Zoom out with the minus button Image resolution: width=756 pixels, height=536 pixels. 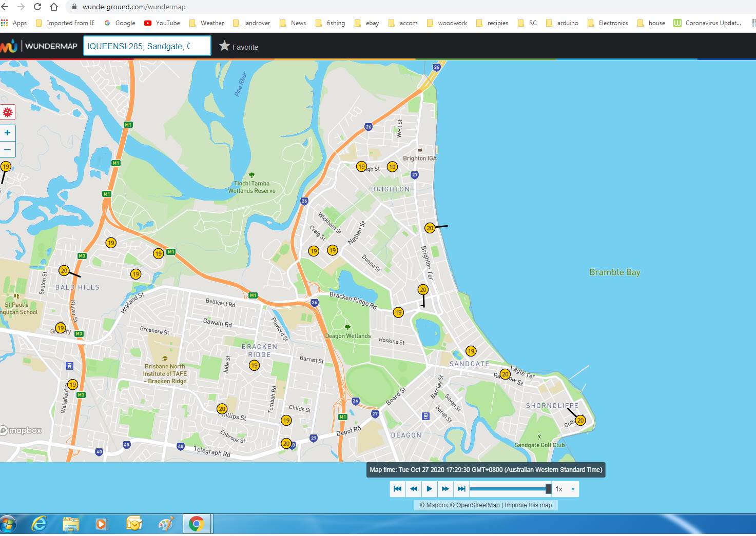8,150
